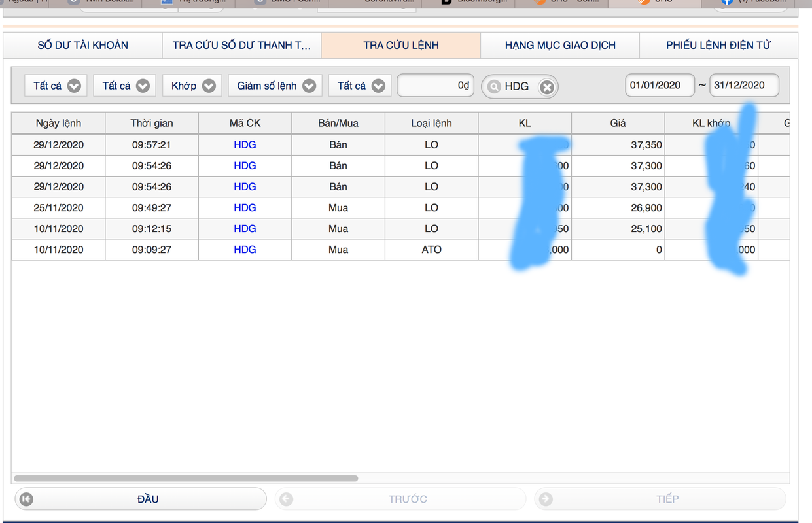The width and height of the screenshot is (812, 523).
Task: Edit the start date 01/01/2020
Action: (660, 86)
